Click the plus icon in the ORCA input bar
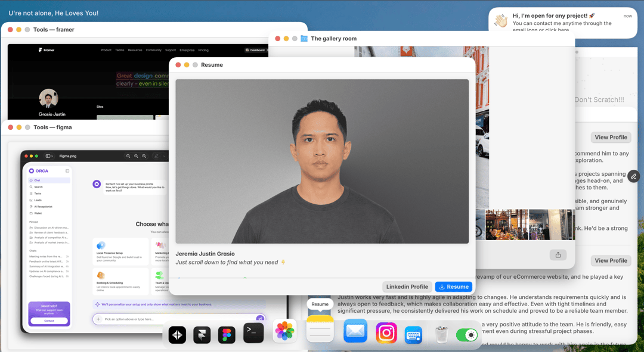 98,319
